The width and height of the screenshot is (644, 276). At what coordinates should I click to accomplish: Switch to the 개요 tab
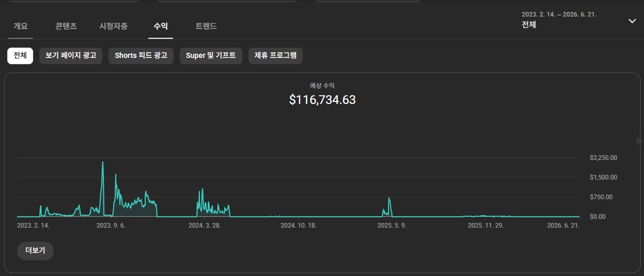point(21,27)
